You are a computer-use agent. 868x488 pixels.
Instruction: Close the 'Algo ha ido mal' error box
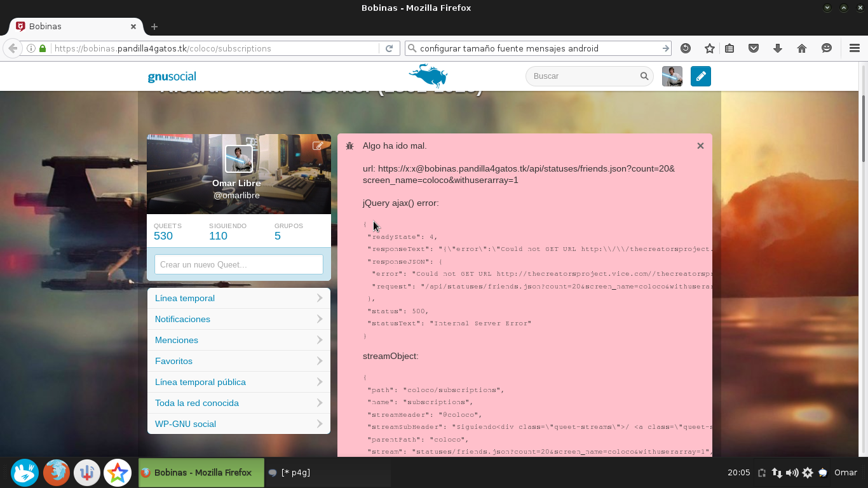(x=700, y=146)
